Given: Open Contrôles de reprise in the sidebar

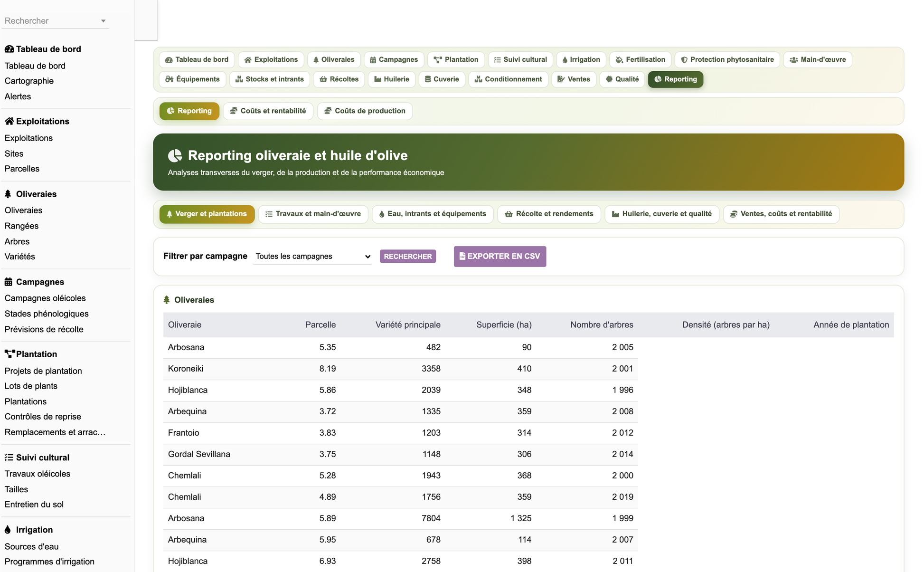Looking at the screenshot, I should tap(43, 417).
